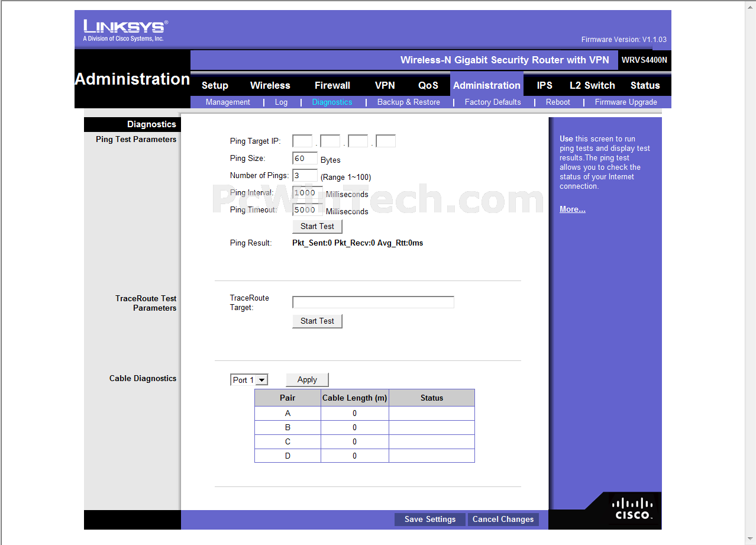
Task: Click the Ping Result text Pkt_Sent:0
Action: pyautogui.click(x=312, y=243)
